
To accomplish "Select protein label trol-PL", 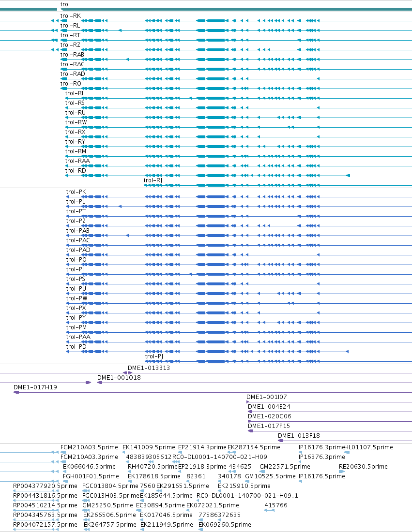I will [x=76, y=202].
